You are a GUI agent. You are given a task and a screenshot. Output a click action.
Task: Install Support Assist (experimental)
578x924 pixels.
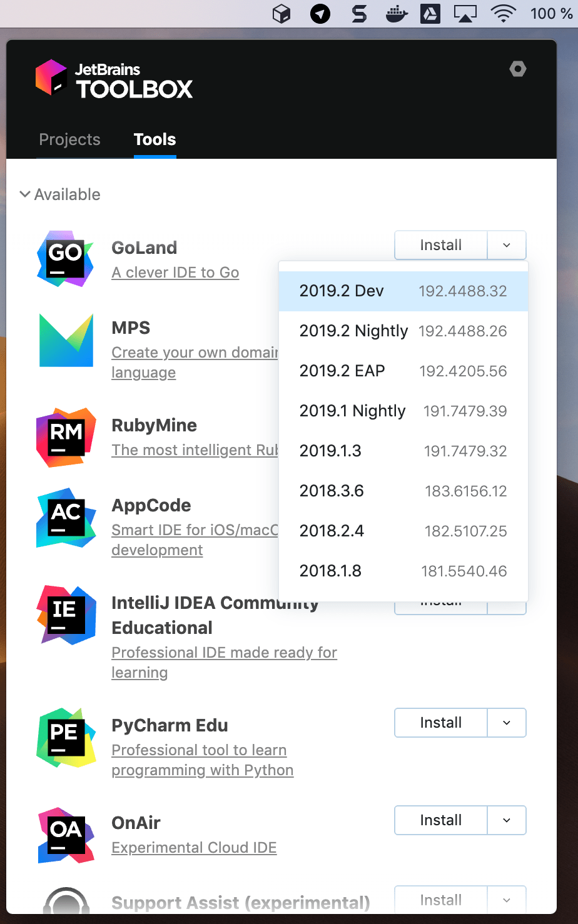[x=441, y=900]
